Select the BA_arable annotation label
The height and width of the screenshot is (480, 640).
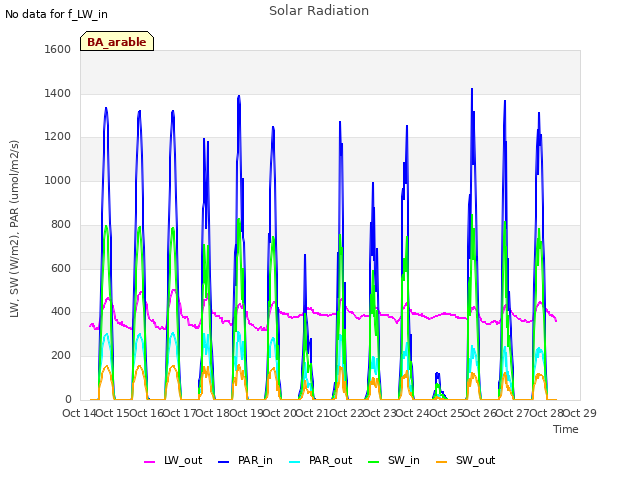(x=117, y=42)
